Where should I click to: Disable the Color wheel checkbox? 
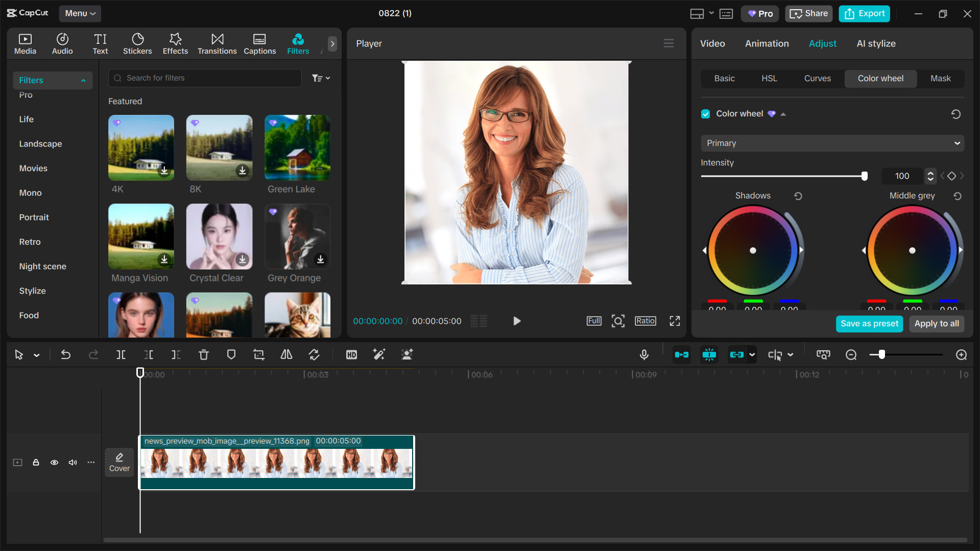tap(705, 113)
